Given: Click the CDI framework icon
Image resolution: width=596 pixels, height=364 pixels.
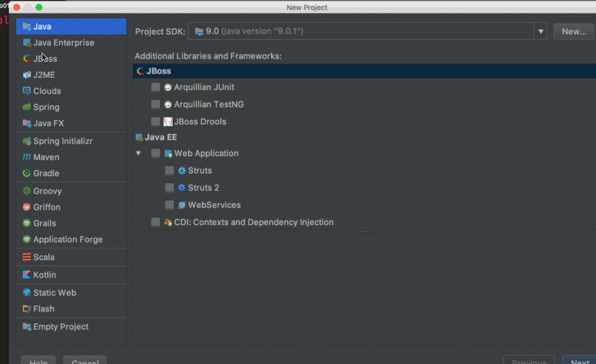Looking at the screenshot, I should (168, 222).
